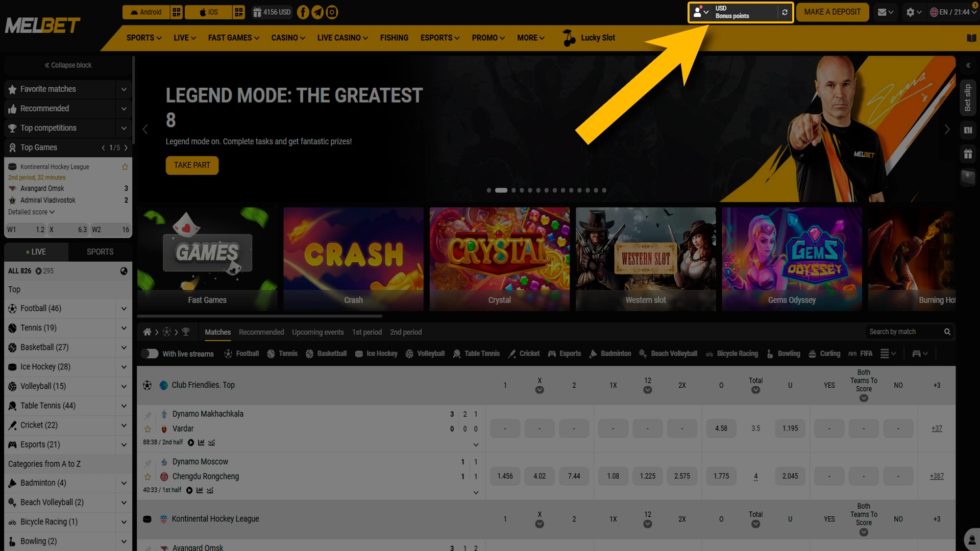This screenshot has height=551, width=980.
Task: Open the Live menu
Action: pos(185,38)
